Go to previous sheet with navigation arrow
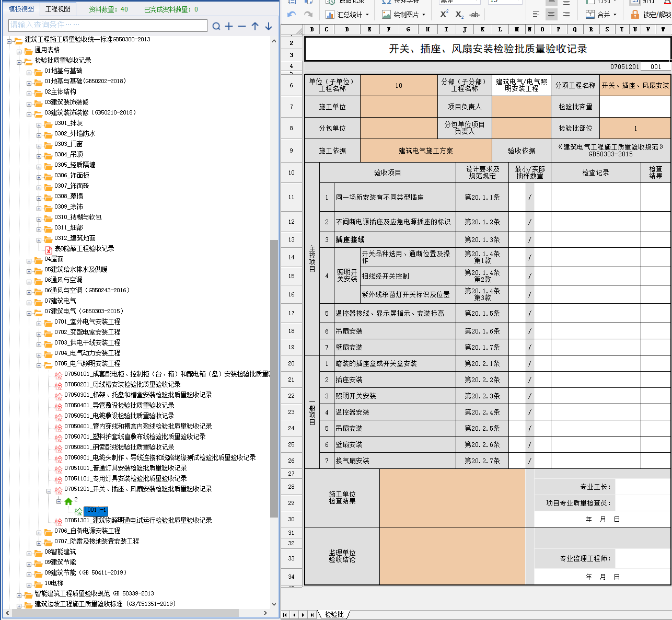The height and width of the screenshot is (620, 672). (x=294, y=615)
